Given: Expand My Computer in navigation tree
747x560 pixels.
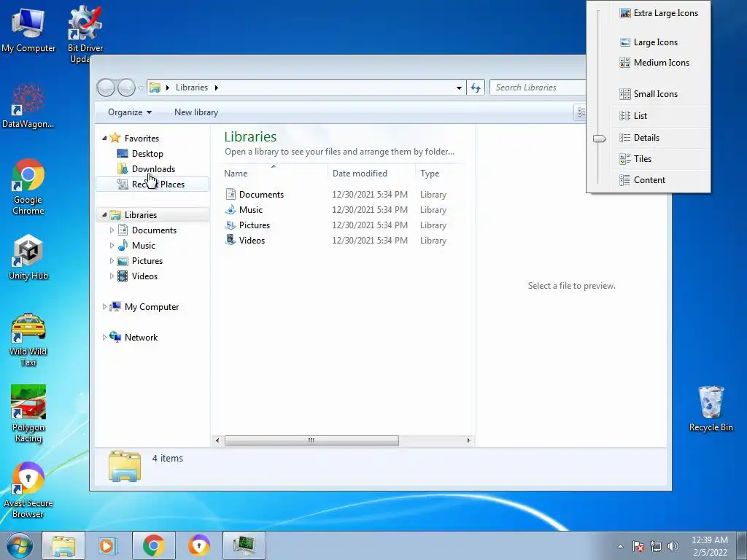Looking at the screenshot, I should click(x=105, y=307).
